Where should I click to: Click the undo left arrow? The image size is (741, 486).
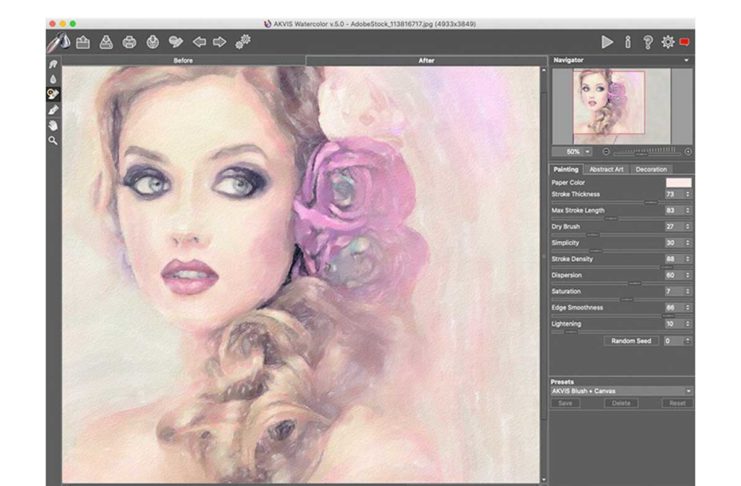click(198, 42)
